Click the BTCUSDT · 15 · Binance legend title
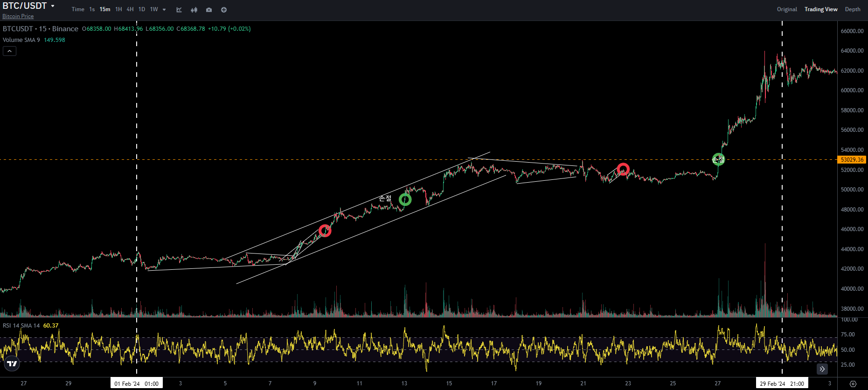Viewport: 868px width, 390px height. tap(41, 29)
